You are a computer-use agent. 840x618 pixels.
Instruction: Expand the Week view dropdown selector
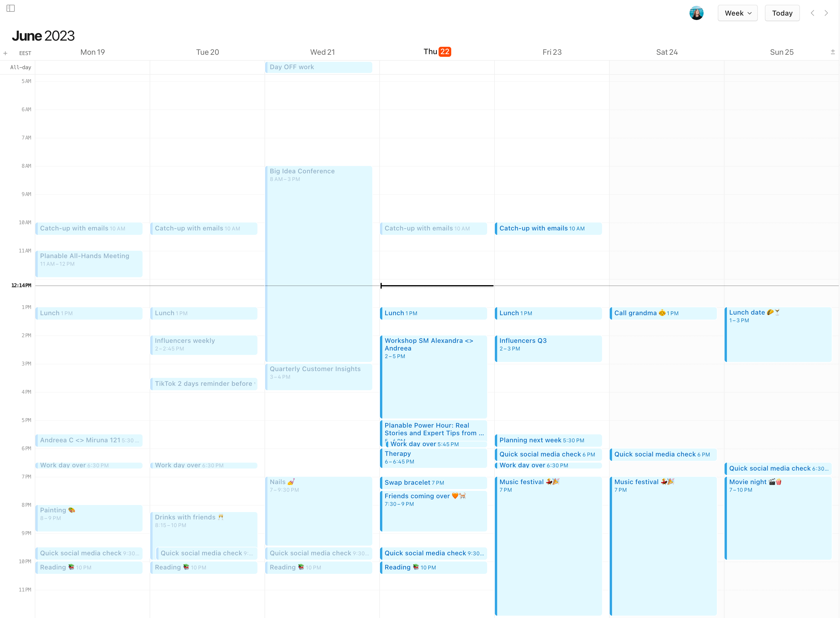coord(738,13)
